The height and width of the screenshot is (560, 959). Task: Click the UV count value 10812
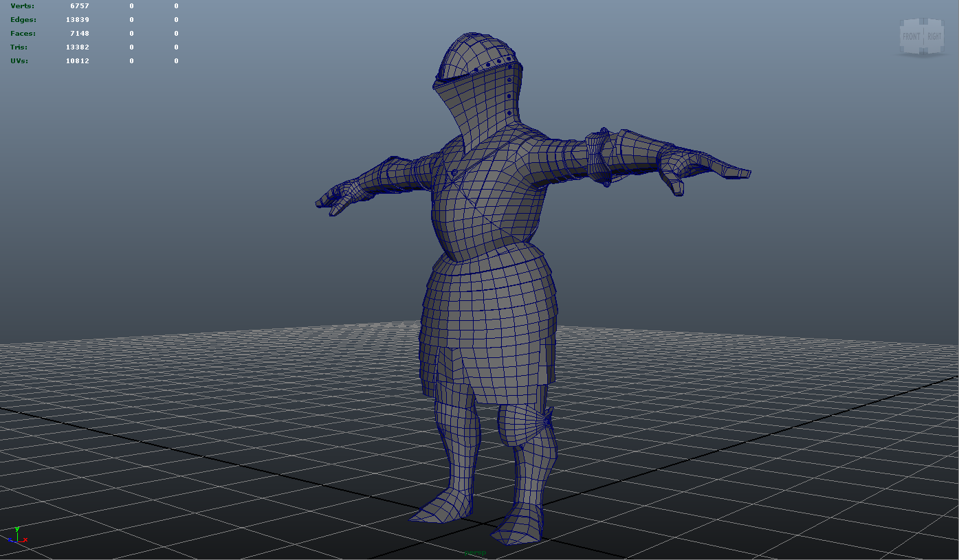tap(78, 61)
